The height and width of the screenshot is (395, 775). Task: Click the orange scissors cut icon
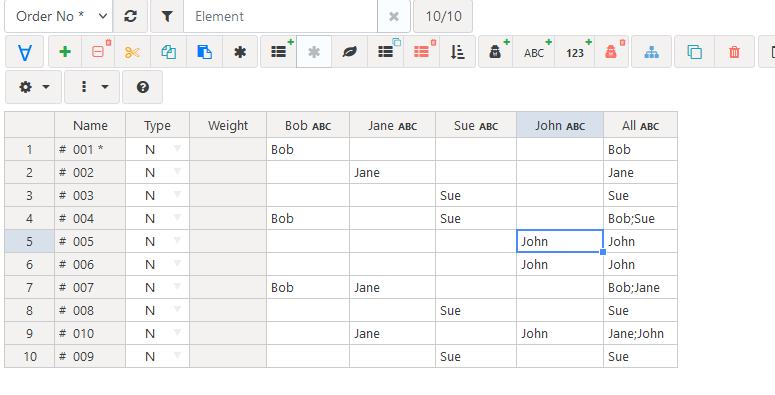click(132, 51)
